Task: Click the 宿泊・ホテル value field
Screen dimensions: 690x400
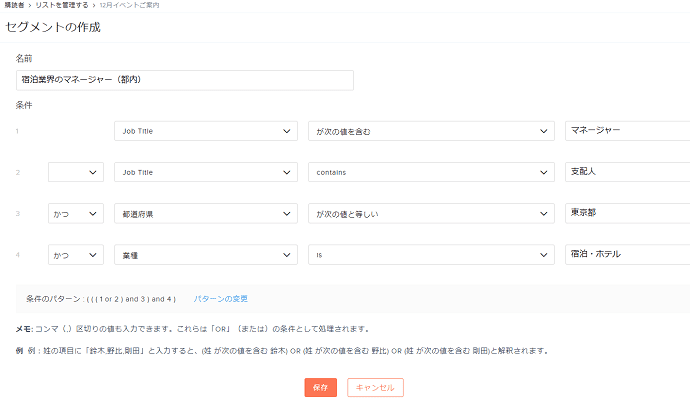Action: pos(627,254)
